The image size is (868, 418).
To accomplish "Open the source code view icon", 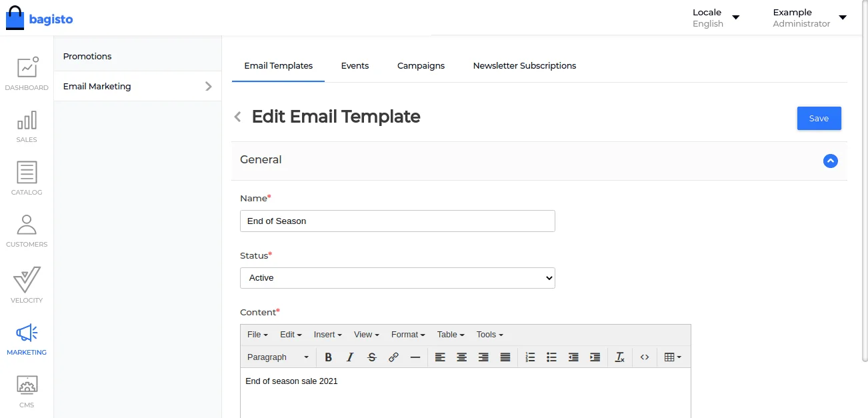I will click(x=644, y=357).
